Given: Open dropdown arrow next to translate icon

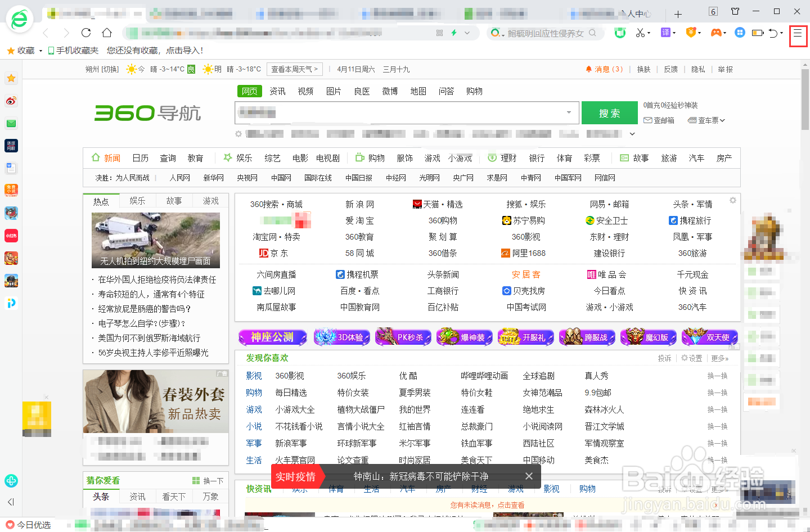Looking at the screenshot, I should click(x=674, y=33).
